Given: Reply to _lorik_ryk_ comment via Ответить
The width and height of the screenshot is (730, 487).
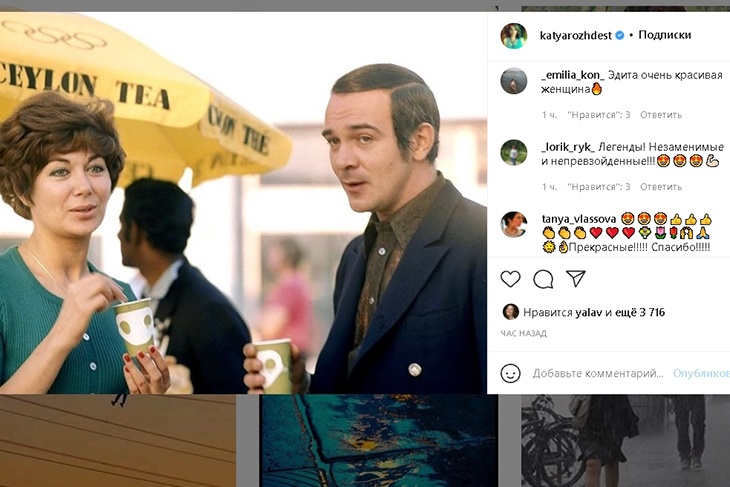Looking at the screenshot, I should point(660,187).
